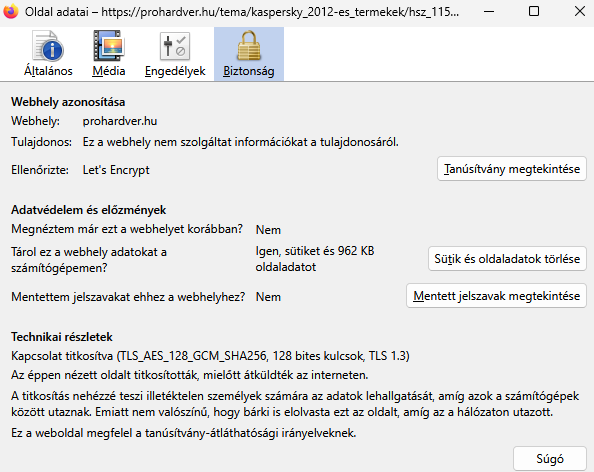The width and height of the screenshot is (594, 472).
Task: Click the Súgó help button
Action: pos(550,459)
